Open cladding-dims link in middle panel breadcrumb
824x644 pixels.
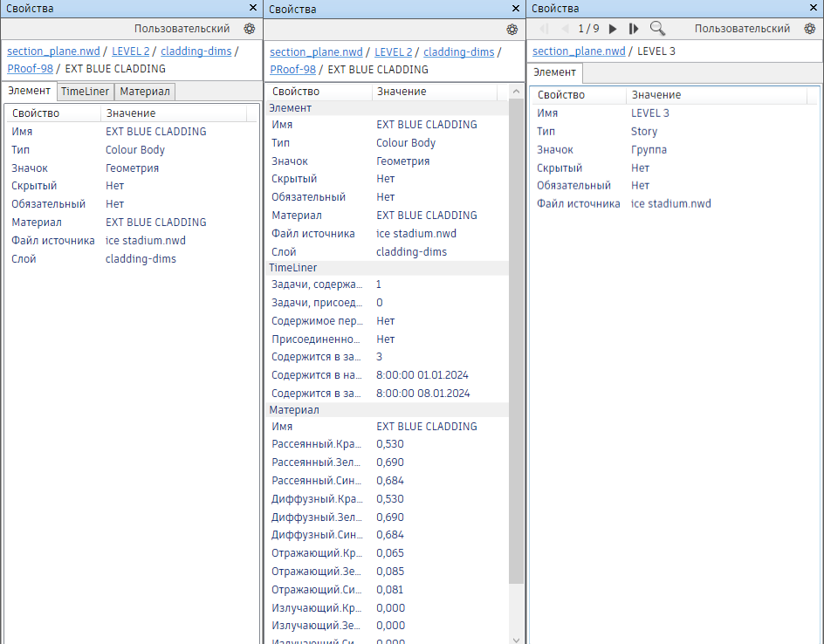pyautogui.click(x=459, y=52)
